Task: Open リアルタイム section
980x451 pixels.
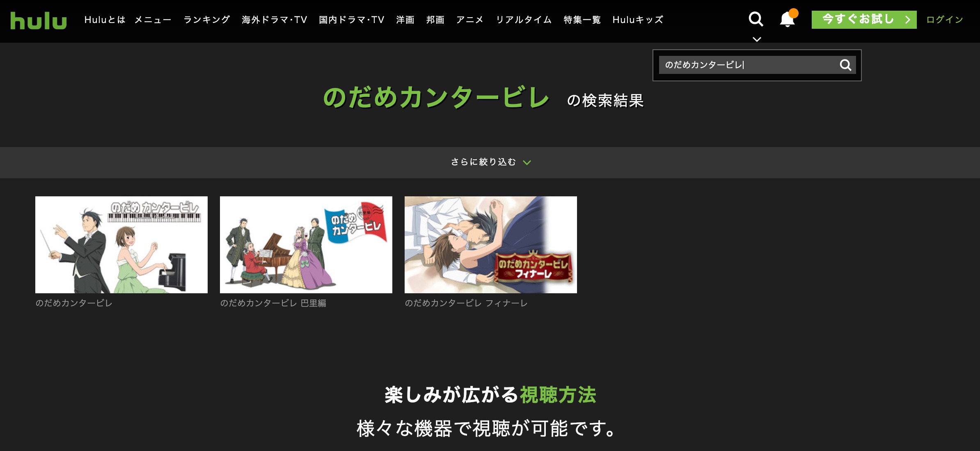Action: click(524, 20)
